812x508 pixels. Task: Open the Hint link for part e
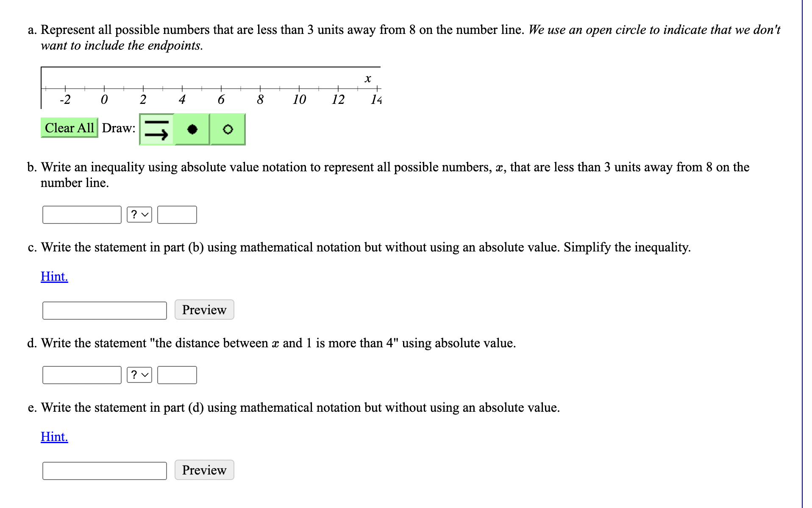pyautogui.click(x=54, y=436)
